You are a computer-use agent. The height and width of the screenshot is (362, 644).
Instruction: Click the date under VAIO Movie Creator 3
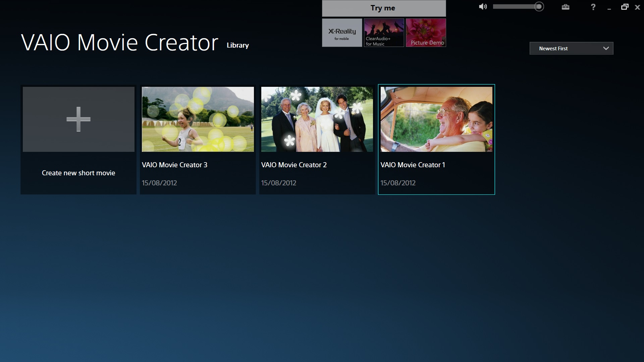pyautogui.click(x=159, y=183)
